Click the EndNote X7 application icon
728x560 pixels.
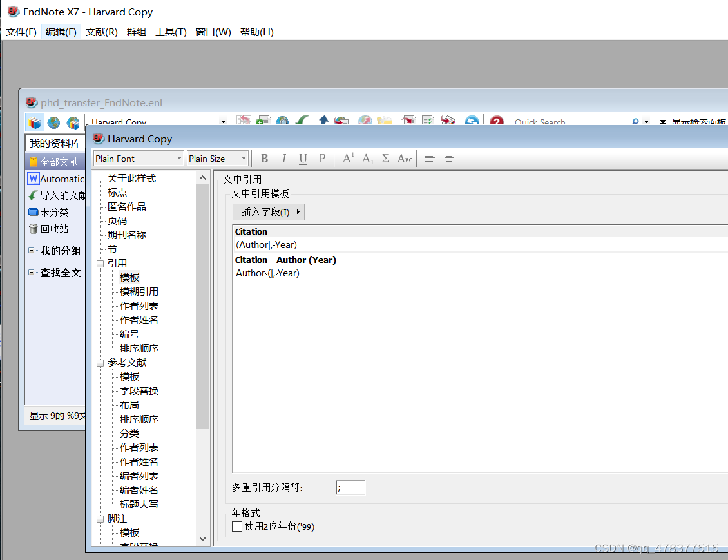[14, 12]
